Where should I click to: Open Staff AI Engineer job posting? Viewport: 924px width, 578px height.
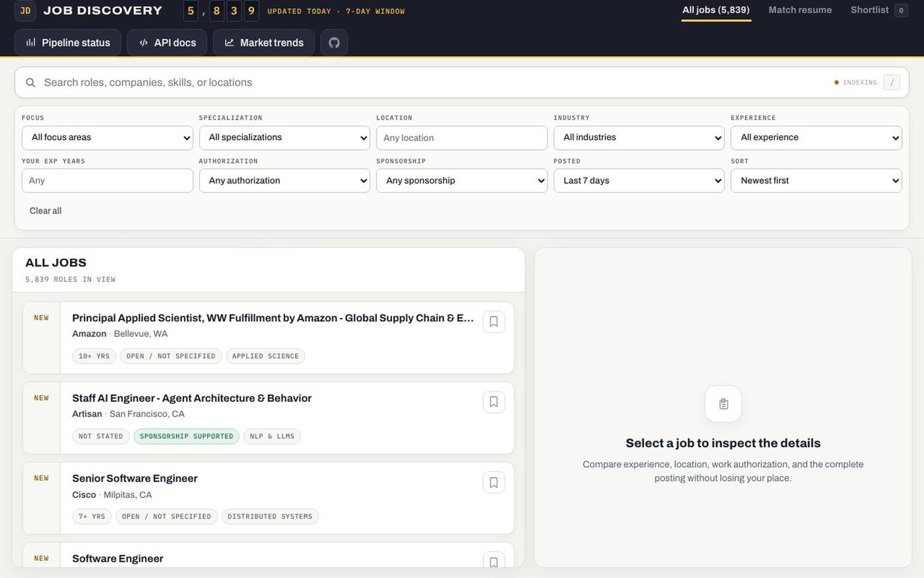pyautogui.click(x=191, y=398)
